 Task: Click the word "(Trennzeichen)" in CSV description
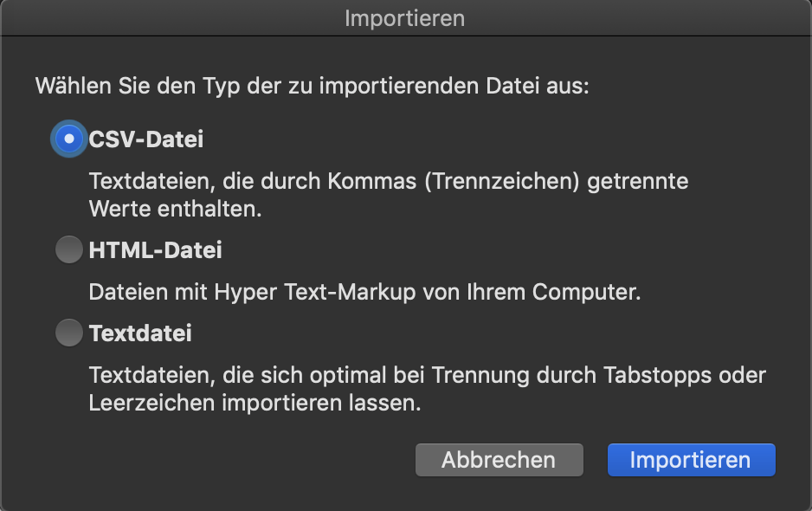click(502, 181)
